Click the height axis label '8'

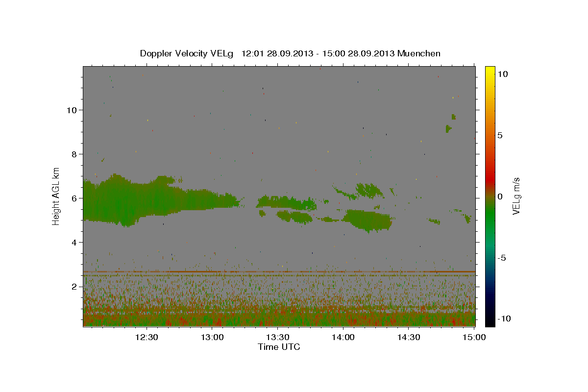[x=74, y=154]
